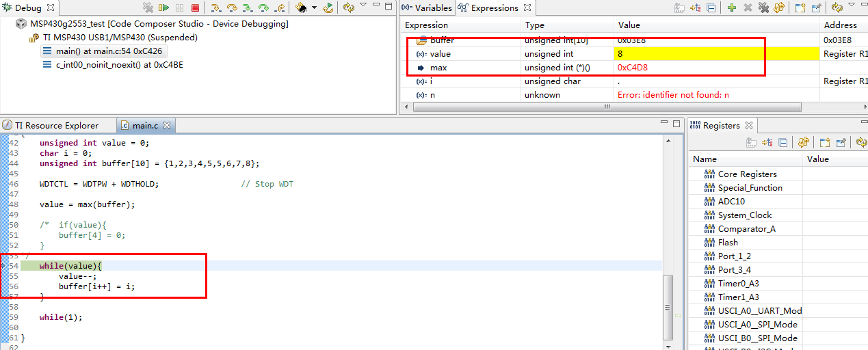Click the Refresh icon in Registers toolbar

tap(861, 142)
